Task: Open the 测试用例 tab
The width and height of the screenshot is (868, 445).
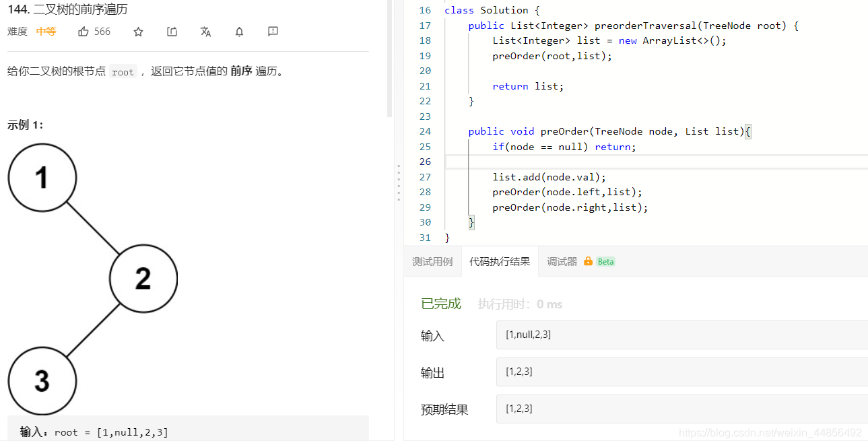Action: coord(432,262)
